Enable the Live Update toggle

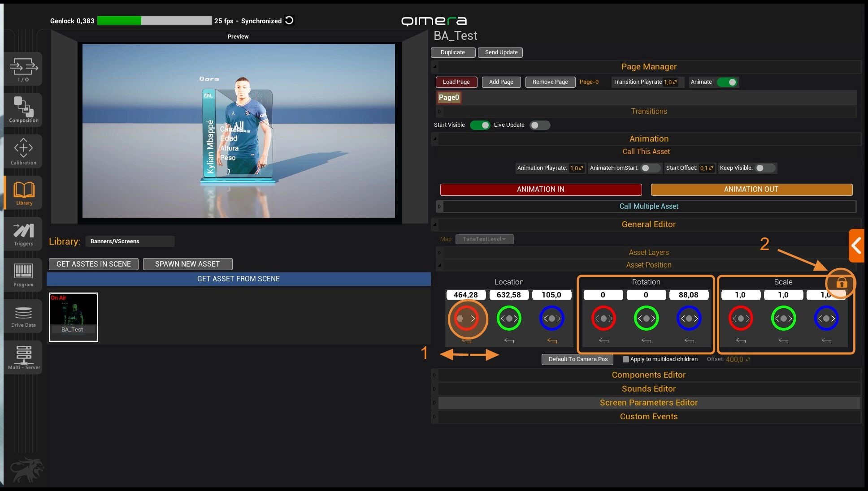tap(539, 125)
